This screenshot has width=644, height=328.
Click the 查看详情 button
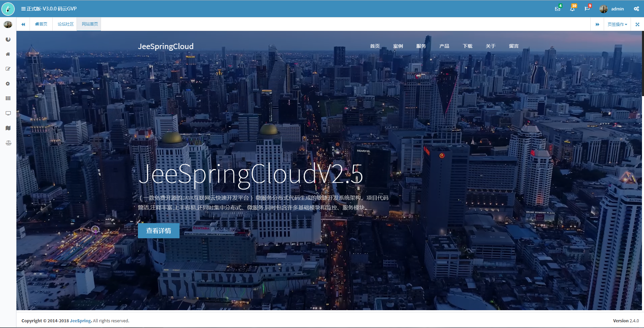coord(159,231)
